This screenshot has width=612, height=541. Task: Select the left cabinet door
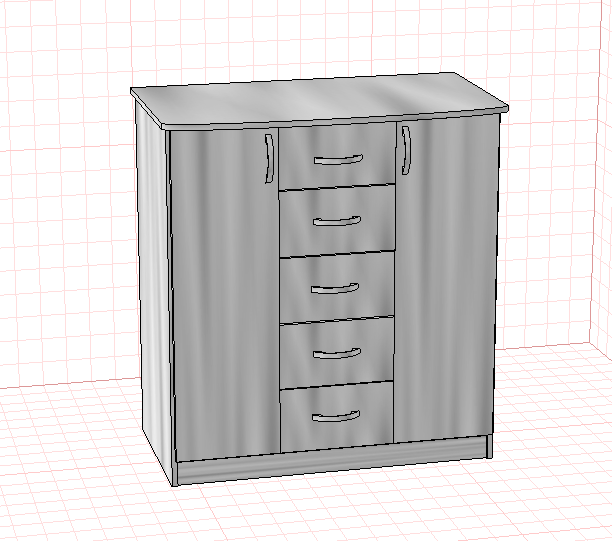(x=226, y=295)
